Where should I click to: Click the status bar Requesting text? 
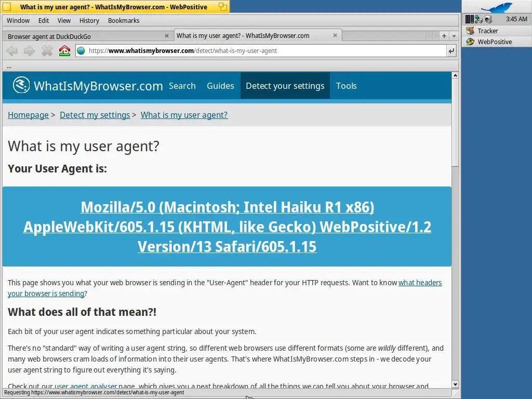point(94,393)
